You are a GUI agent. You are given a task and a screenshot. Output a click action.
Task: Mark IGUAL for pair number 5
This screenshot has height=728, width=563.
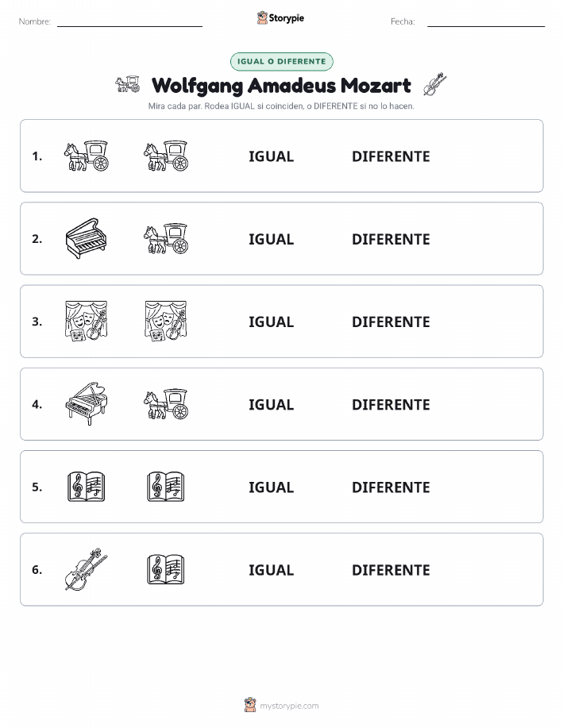coord(272,487)
